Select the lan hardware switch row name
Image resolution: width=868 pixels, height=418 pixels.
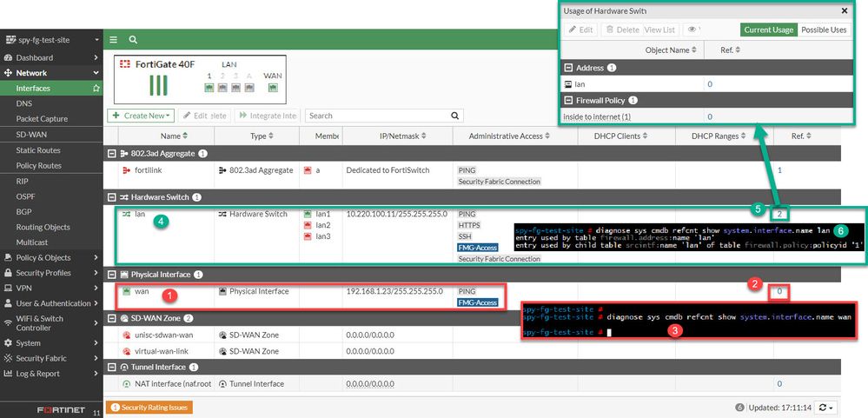tap(140, 214)
